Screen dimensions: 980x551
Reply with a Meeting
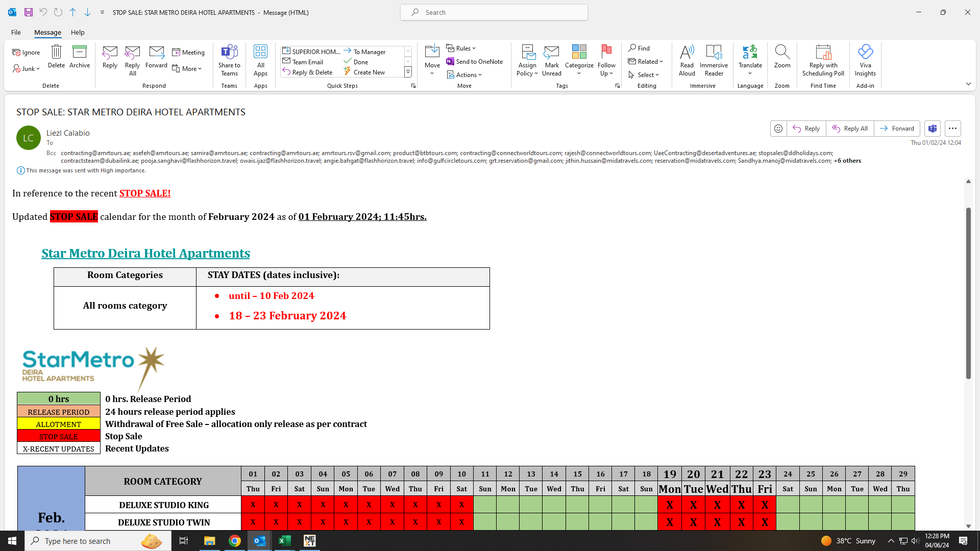188,52
